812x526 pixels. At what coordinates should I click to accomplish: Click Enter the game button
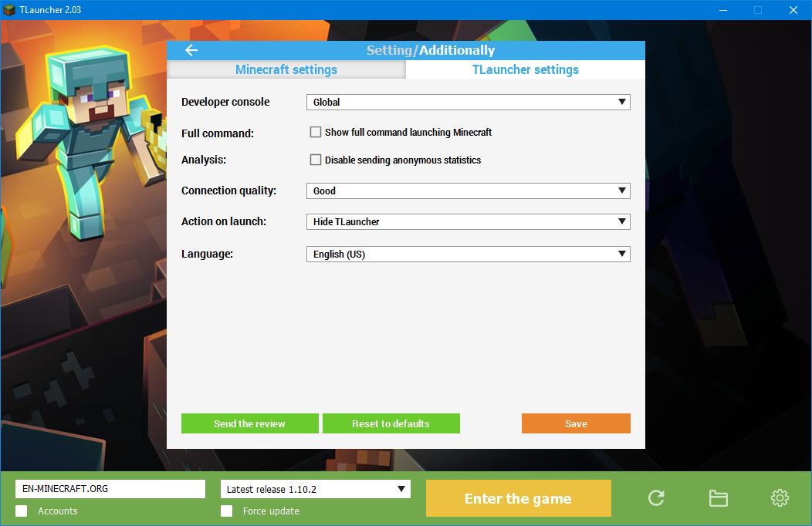(519, 498)
